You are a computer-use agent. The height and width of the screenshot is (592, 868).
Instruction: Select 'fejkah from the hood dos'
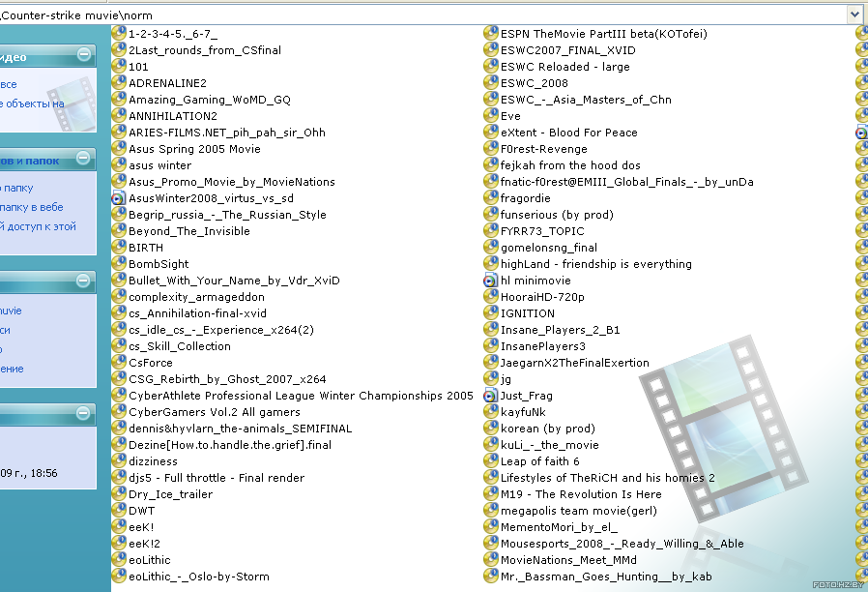(x=570, y=165)
